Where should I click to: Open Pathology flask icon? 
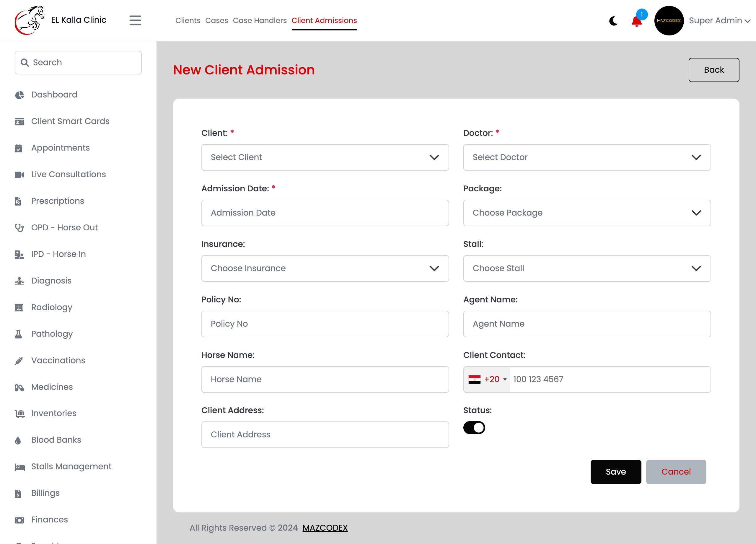[19, 334]
